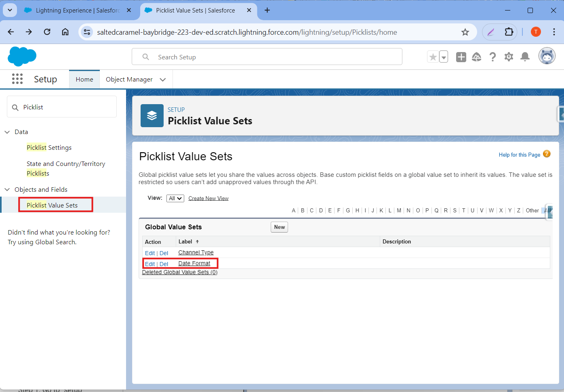Click the browser home icon

click(x=65, y=32)
